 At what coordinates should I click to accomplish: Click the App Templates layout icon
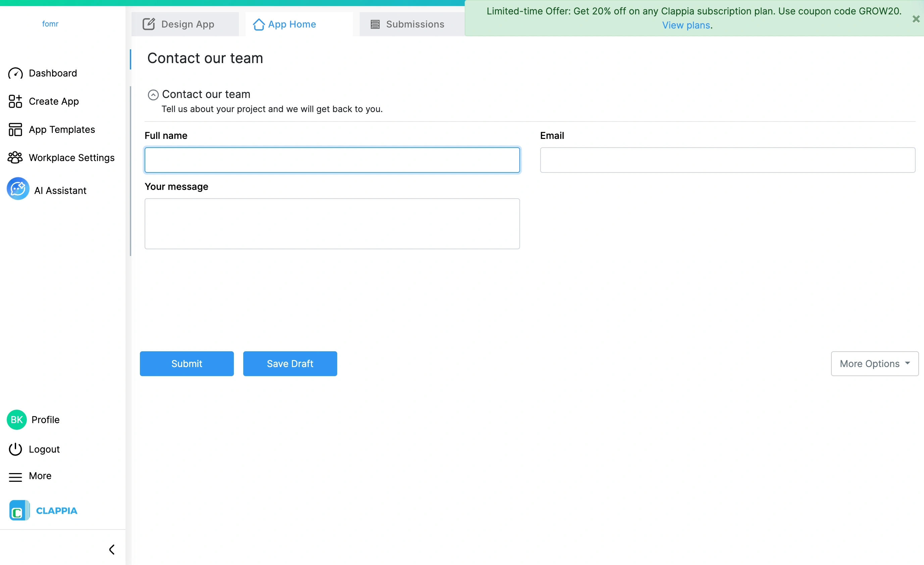click(x=15, y=130)
